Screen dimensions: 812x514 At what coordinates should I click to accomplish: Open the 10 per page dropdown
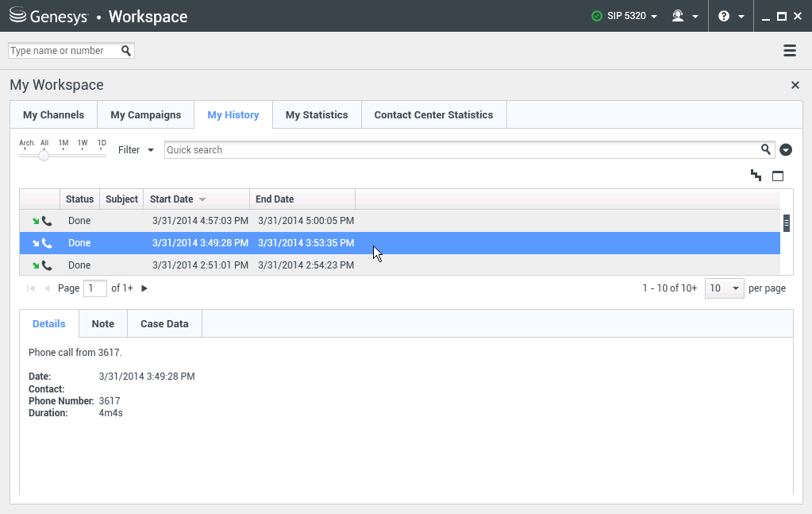tap(724, 288)
